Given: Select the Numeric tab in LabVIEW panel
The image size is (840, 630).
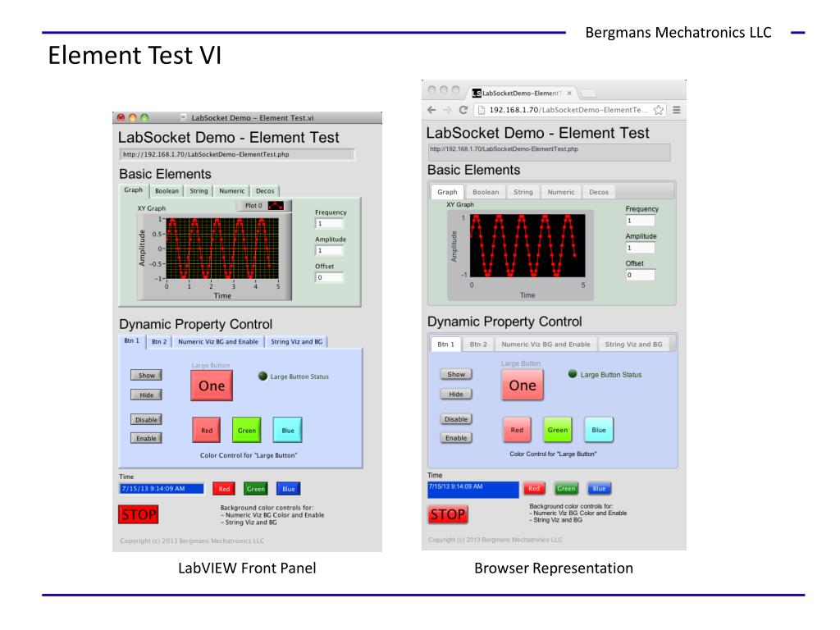Looking at the screenshot, I should [231, 191].
